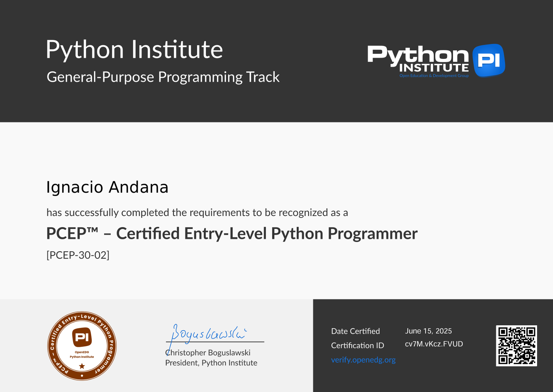Open the verify.openedg.org link
Image resolution: width=553 pixels, height=392 pixels.
coord(363,360)
